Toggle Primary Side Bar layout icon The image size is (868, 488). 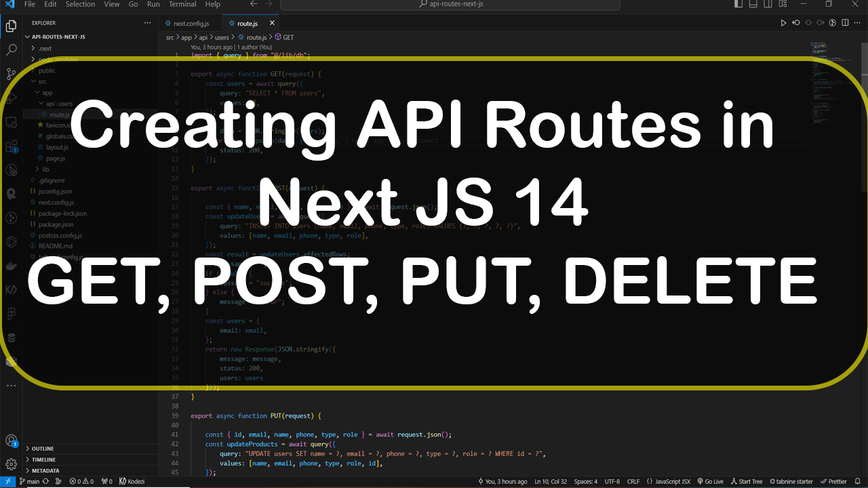point(738,4)
